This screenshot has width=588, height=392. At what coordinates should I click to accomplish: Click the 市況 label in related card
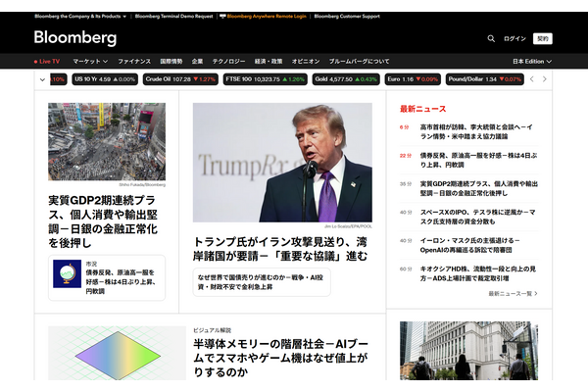(x=91, y=264)
